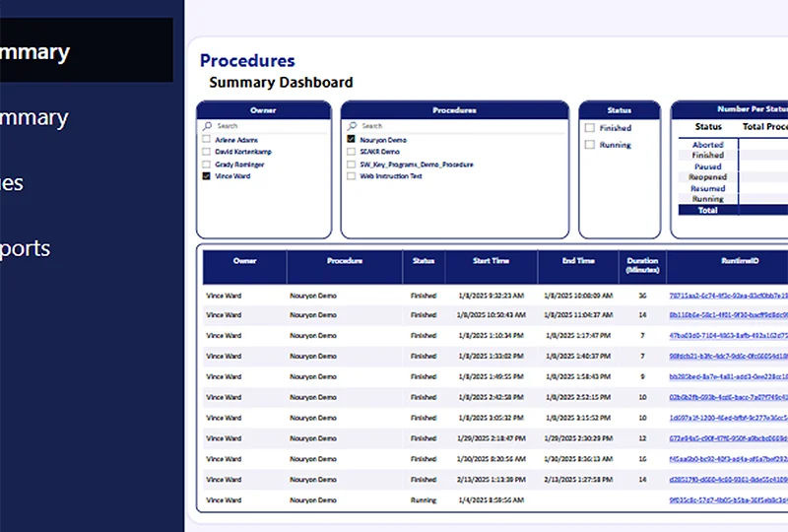Image resolution: width=788 pixels, height=532 pixels.
Task: Sort the table by the Start Time header
Action: (491, 267)
